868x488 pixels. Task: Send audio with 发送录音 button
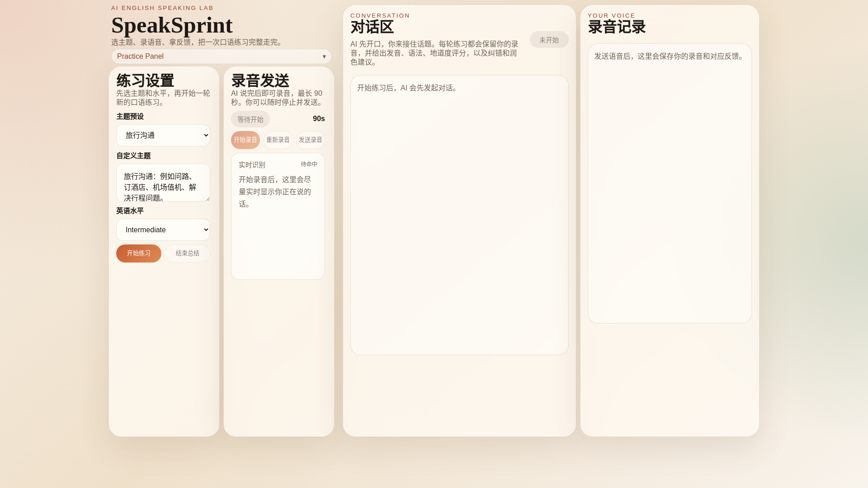coord(310,140)
